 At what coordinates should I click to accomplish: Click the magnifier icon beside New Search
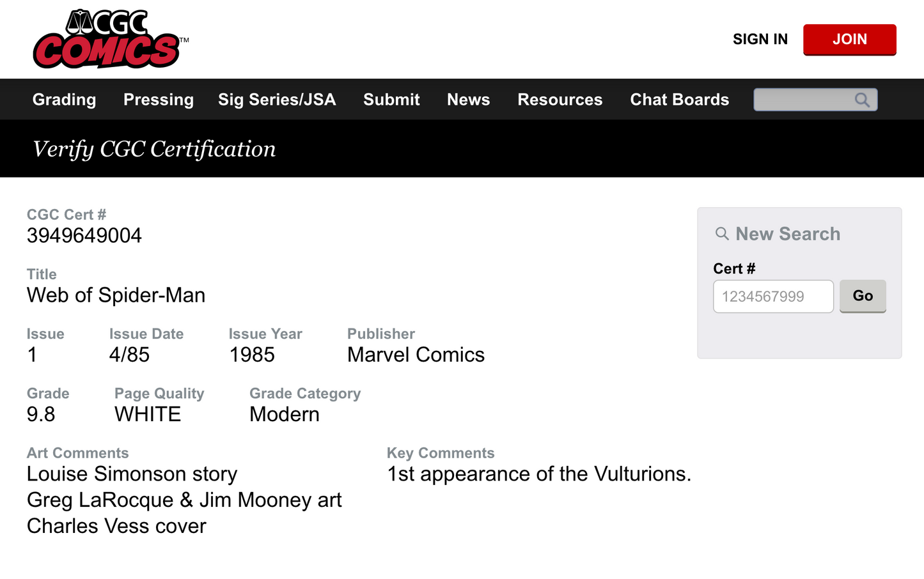coord(722,234)
